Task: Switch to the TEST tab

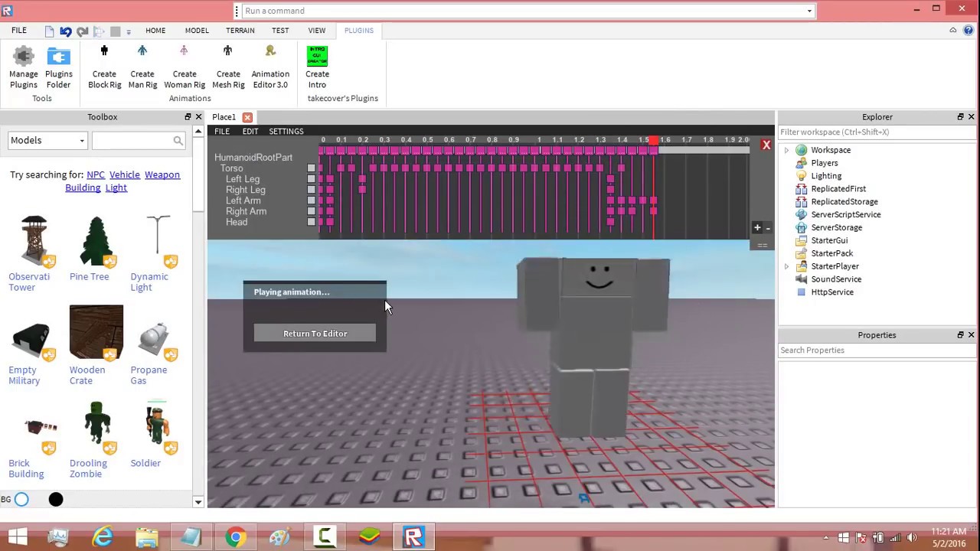Action: [x=280, y=31]
